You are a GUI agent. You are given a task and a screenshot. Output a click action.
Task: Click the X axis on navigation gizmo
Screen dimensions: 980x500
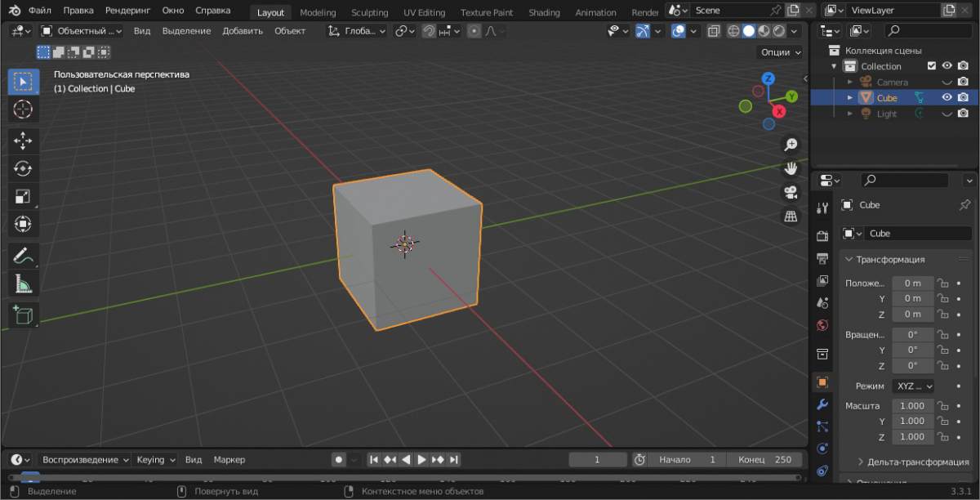point(779,111)
